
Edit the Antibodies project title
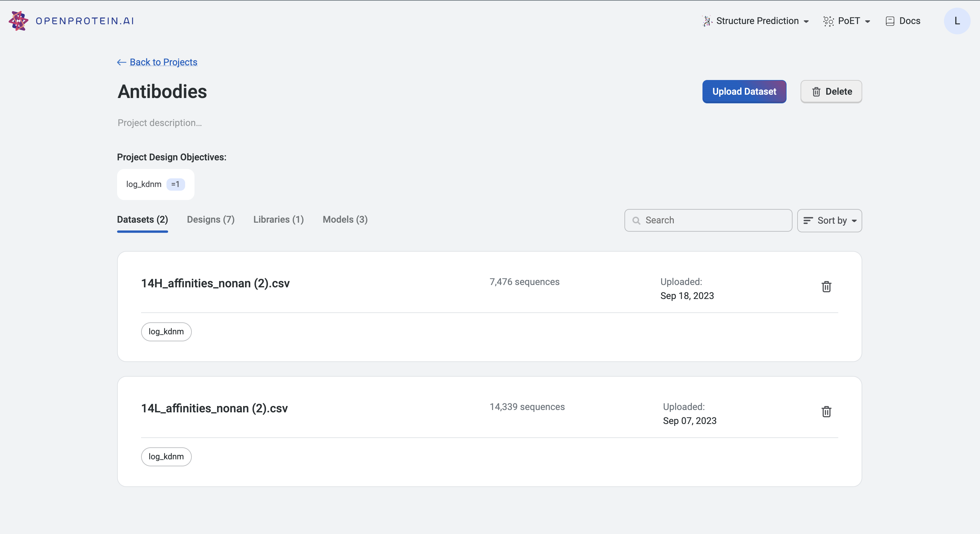click(x=162, y=91)
